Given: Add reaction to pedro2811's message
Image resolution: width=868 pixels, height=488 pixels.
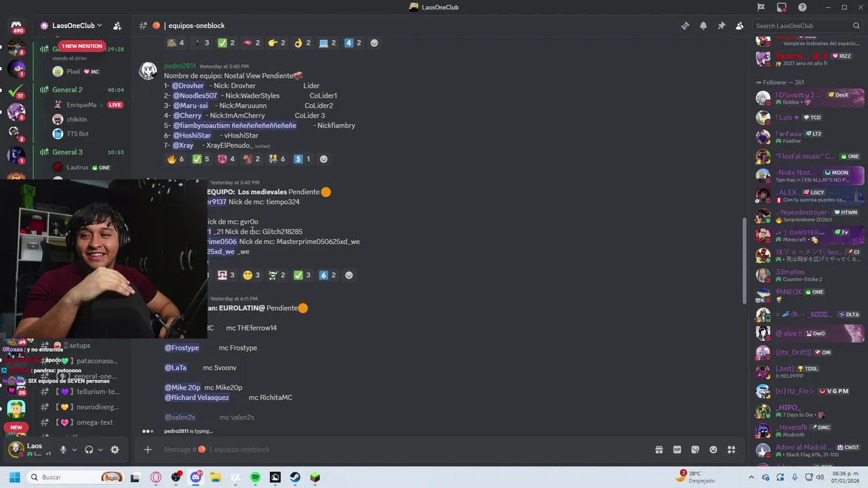Looking at the screenshot, I should click(323, 159).
